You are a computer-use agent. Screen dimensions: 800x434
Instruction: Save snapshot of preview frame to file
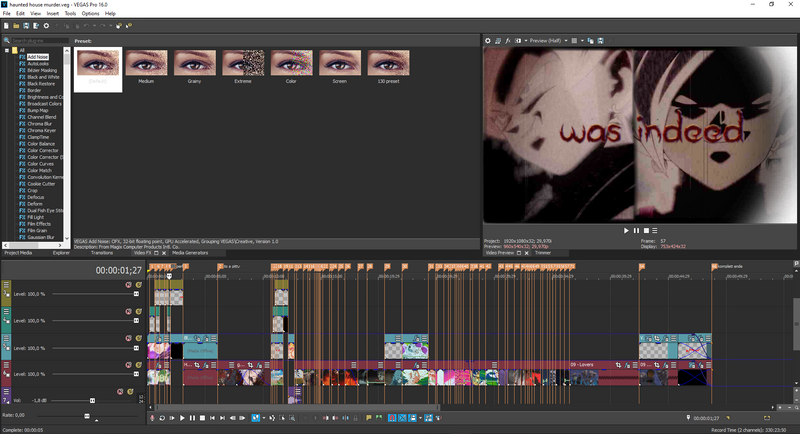tap(600, 41)
